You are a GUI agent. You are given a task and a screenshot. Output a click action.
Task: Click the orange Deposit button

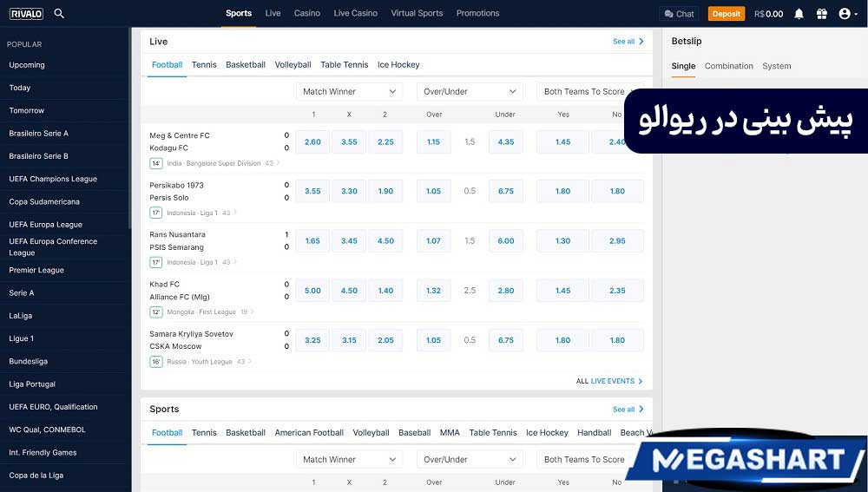(x=727, y=14)
